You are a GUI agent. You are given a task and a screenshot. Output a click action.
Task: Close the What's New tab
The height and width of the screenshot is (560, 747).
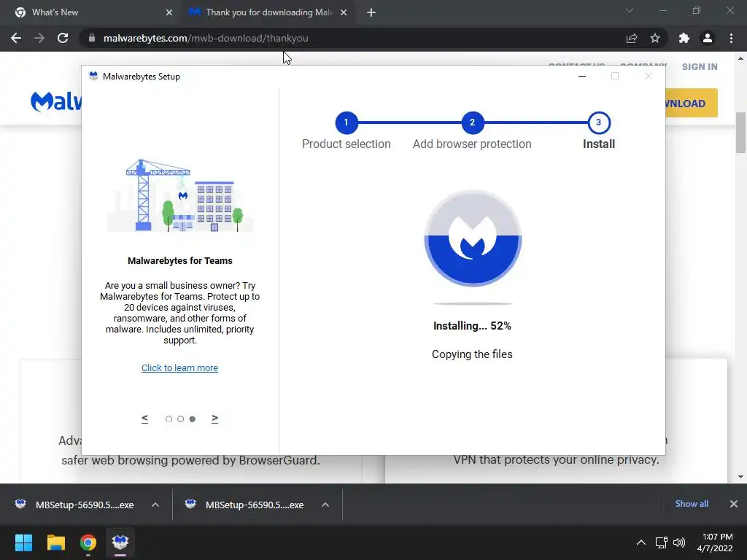point(169,13)
